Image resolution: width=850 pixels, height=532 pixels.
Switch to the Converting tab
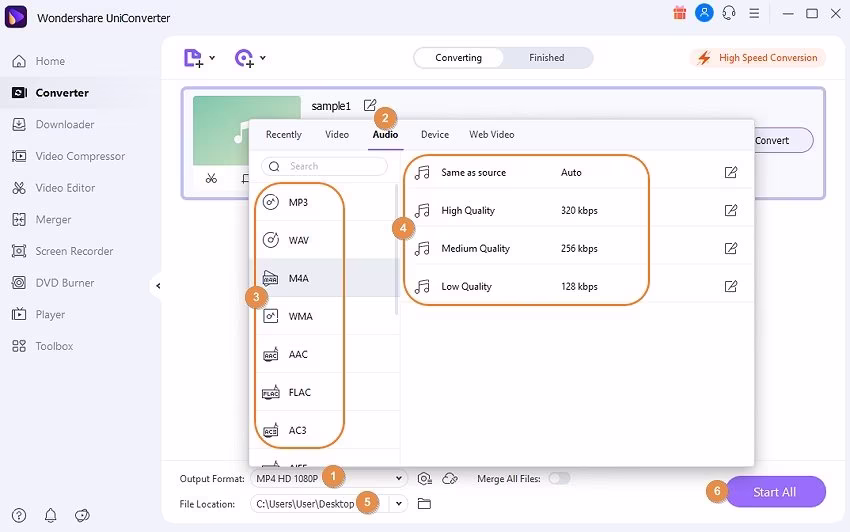coord(459,58)
